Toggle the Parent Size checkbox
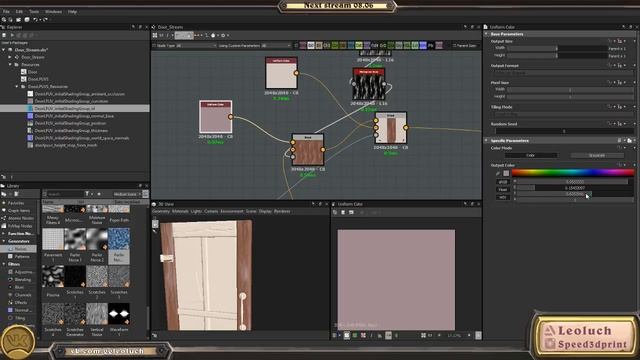 pos(454,46)
